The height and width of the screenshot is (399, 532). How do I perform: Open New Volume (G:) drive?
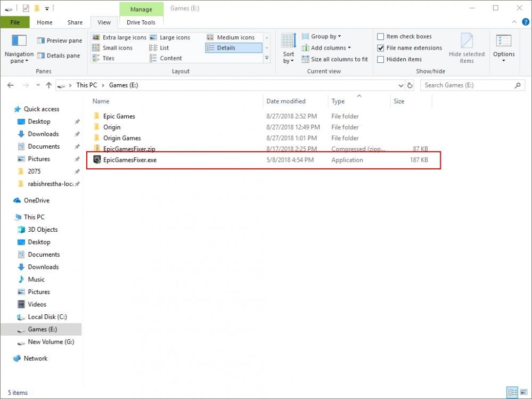pyautogui.click(x=51, y=342)
